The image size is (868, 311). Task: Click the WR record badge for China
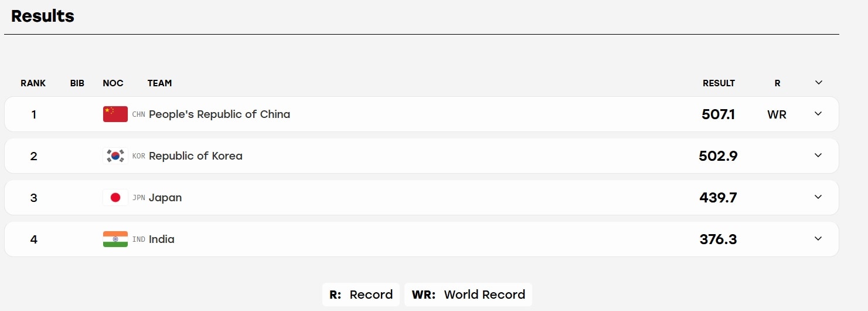(x=777, y=115)
